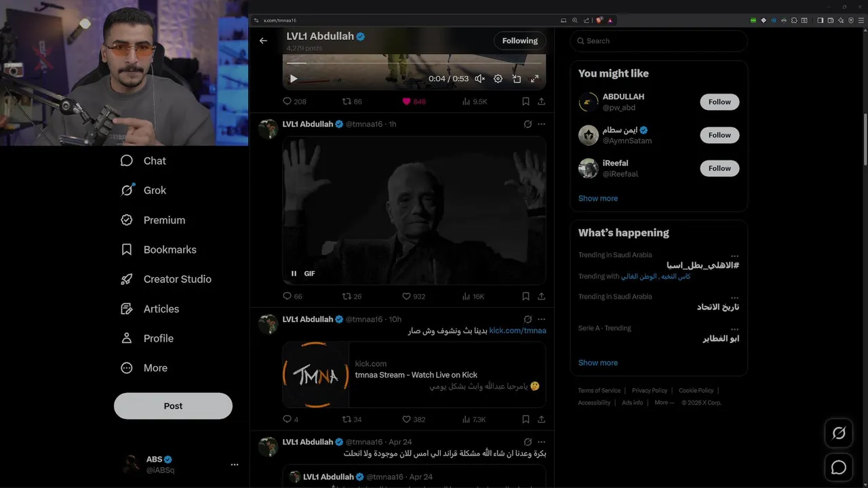The width and height of the screenshot is (868, 488).
Task: Share the top video post
Action: 541,102
